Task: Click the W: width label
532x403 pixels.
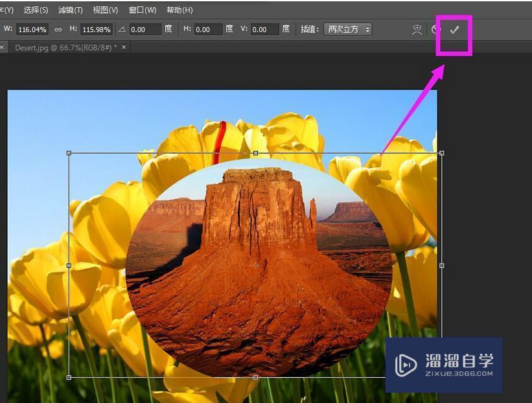Action: tap(8, 29)
